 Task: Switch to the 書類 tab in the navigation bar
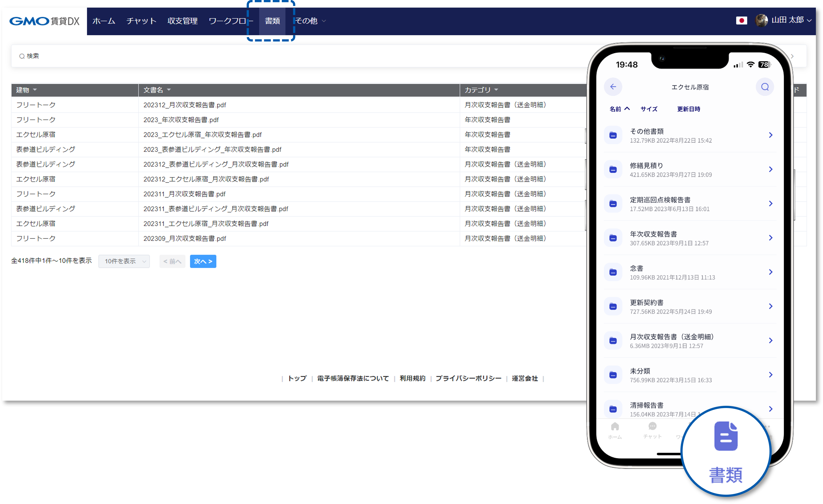[272, 21]
